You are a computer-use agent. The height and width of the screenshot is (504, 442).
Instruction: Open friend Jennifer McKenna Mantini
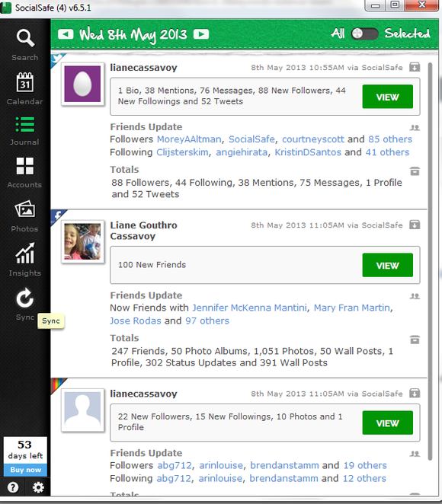point(249,308)
